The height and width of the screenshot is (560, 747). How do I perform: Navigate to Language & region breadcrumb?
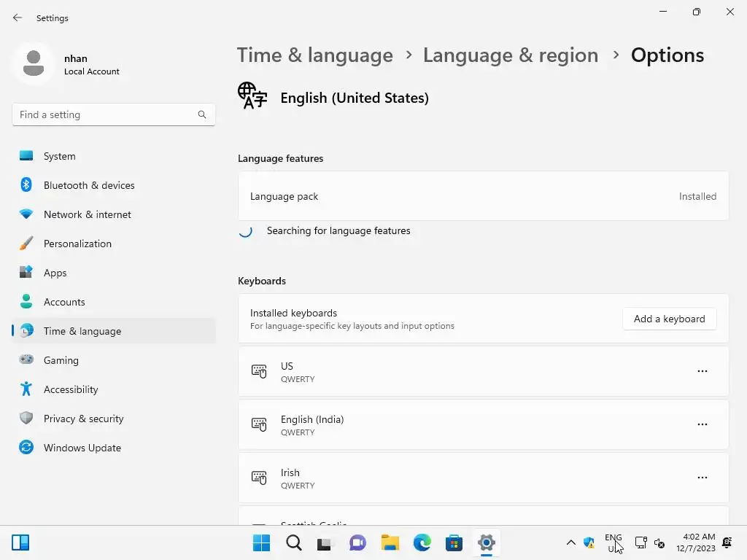pos(510,55)
